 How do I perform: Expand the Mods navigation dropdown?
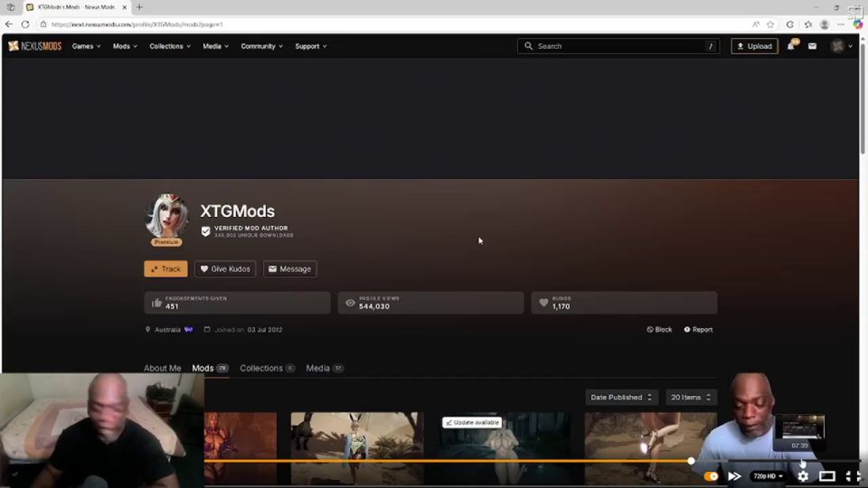[125, 46]
